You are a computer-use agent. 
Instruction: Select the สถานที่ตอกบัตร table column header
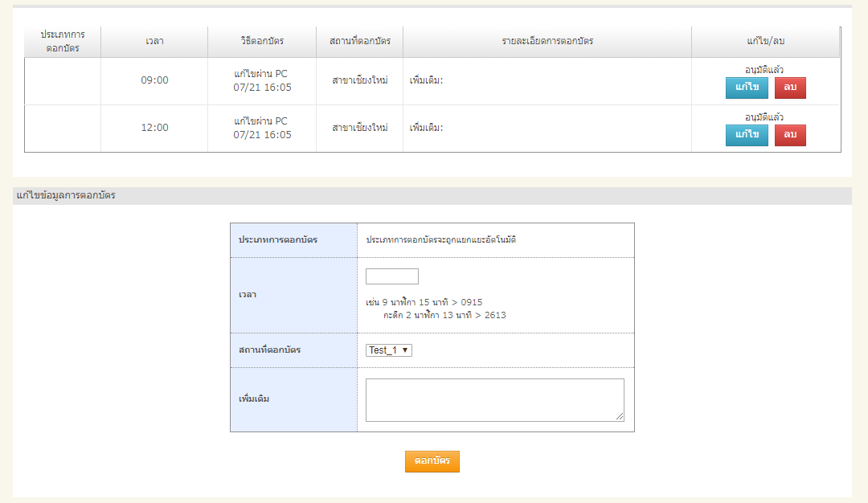[360, 41]
